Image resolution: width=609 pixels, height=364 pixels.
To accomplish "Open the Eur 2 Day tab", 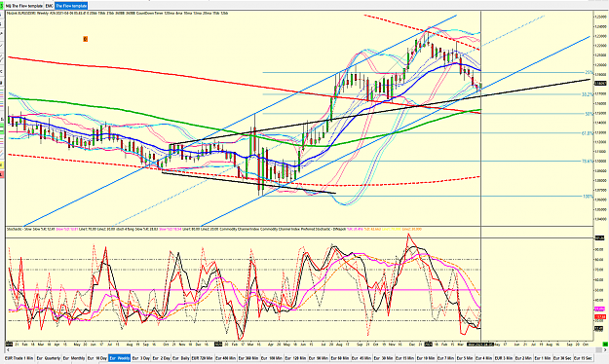I will pos(161,358).
